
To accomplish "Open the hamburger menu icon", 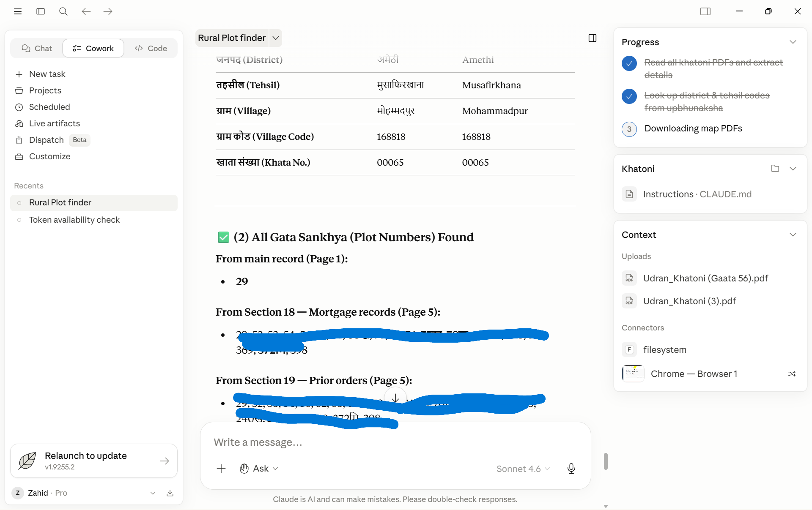I will [18, 11].
